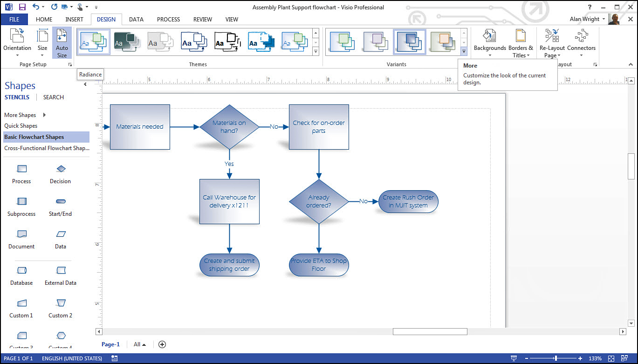Open the Variants More dropdown arrow
The width and height of the screenshot is (638, 364).
464,51
